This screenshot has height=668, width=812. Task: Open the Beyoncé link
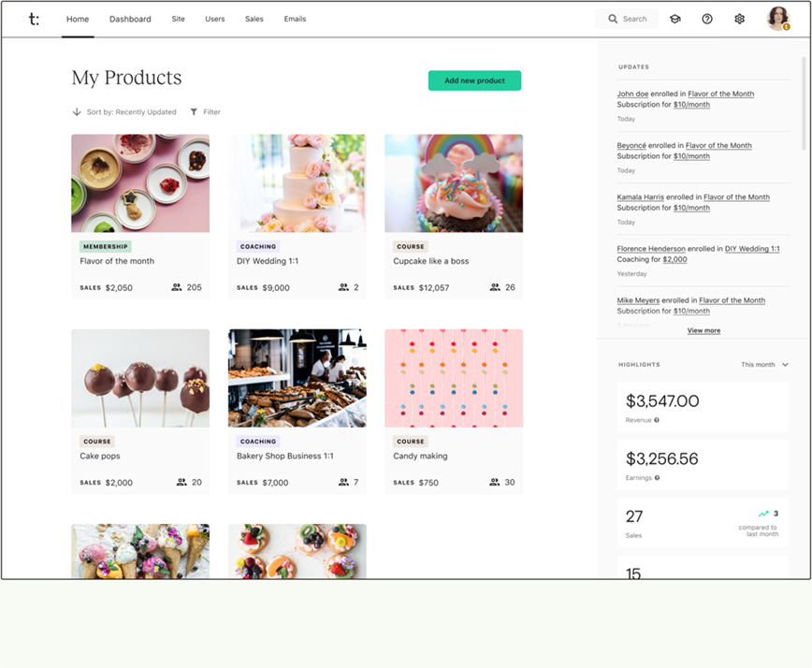631,146
